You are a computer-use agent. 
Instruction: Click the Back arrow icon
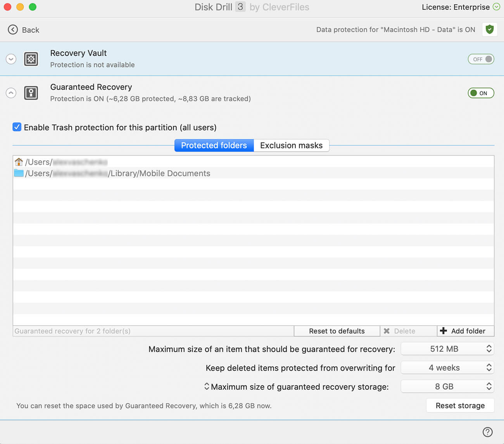pyautogui.click(x=13, y=30)
